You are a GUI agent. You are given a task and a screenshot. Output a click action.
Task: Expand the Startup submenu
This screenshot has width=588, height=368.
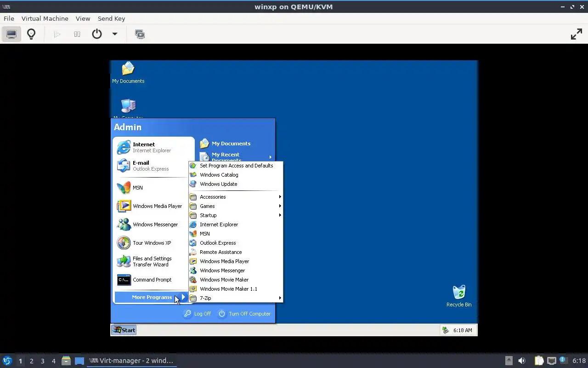[x=236, y=215]
